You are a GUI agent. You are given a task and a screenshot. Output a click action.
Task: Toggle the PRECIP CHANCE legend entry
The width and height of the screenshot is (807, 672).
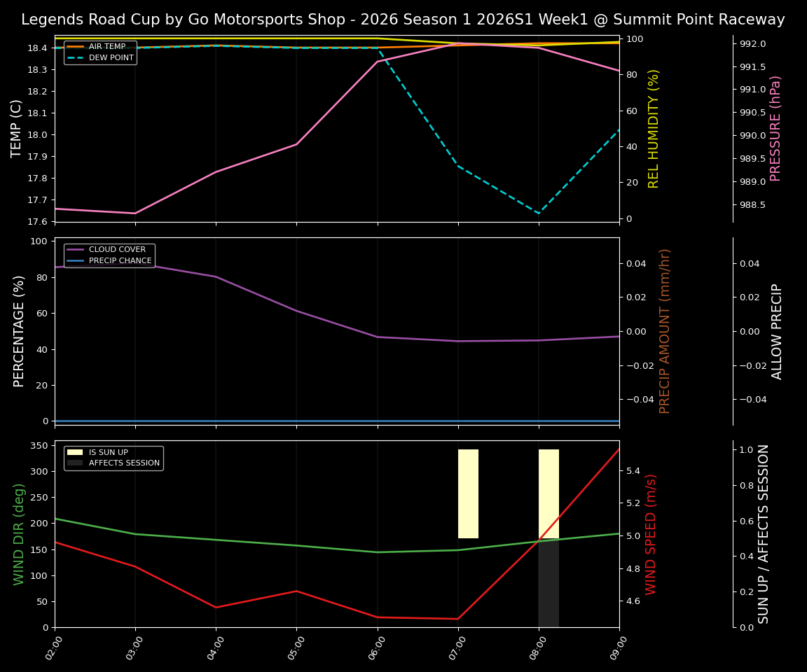tap(119, 260)
